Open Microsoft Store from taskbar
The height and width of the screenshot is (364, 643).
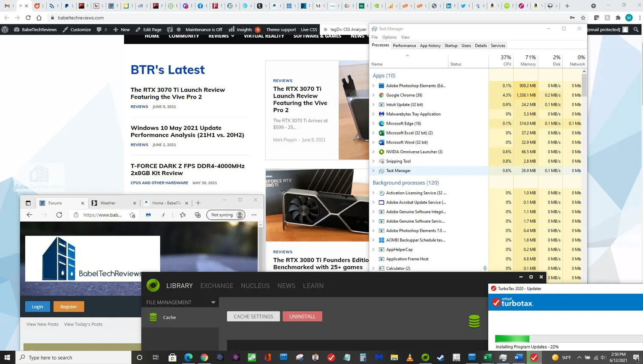[x=172, y=358]
